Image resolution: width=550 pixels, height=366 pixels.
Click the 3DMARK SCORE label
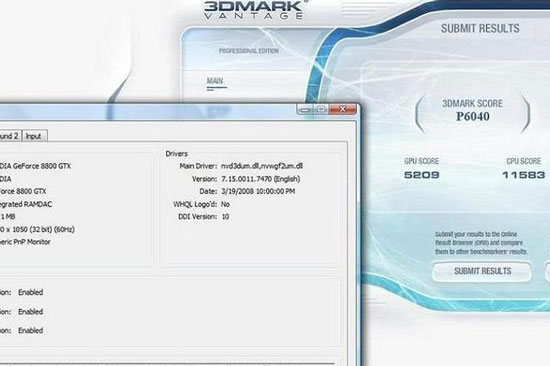[472, 104]
